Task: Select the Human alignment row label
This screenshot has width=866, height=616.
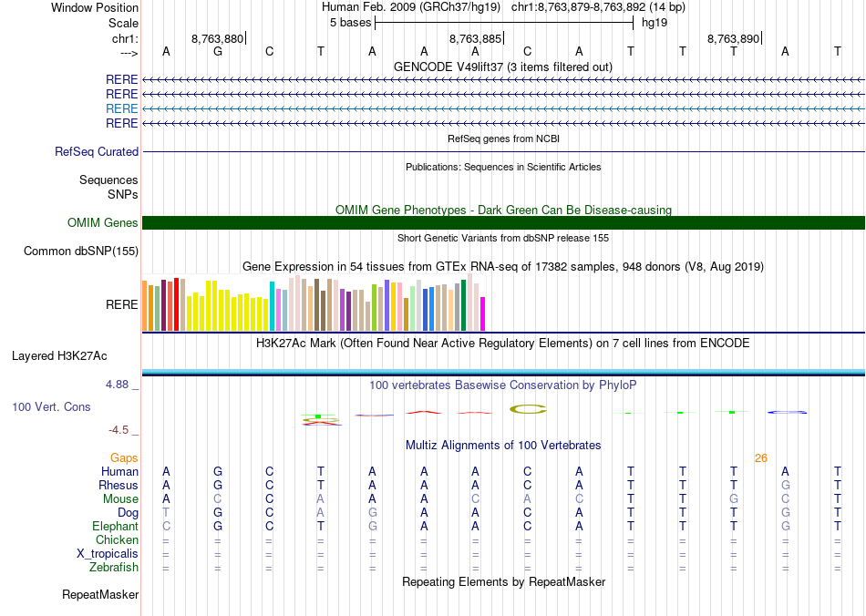Action: [119, 471]
